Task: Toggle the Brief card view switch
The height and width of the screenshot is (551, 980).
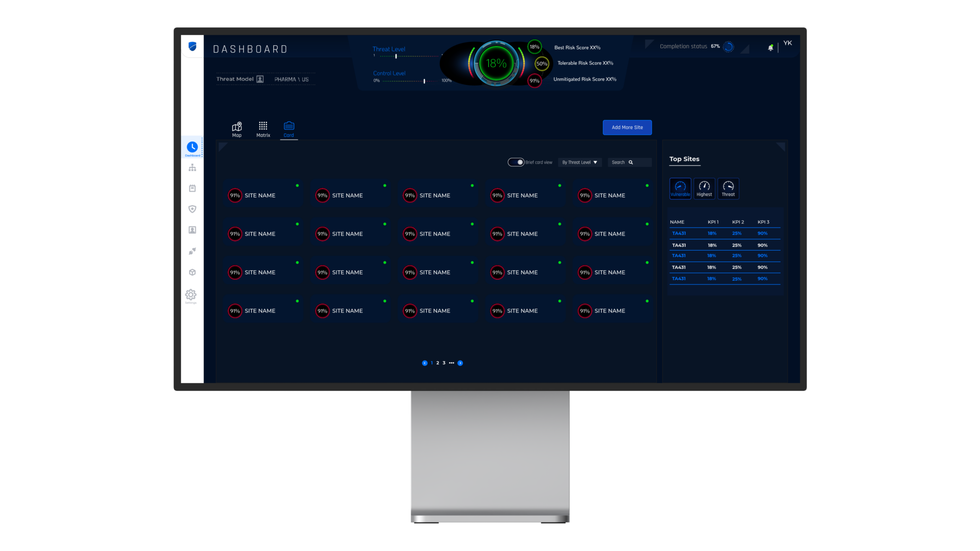Action: pyautogui.click(x=516, y=162)
